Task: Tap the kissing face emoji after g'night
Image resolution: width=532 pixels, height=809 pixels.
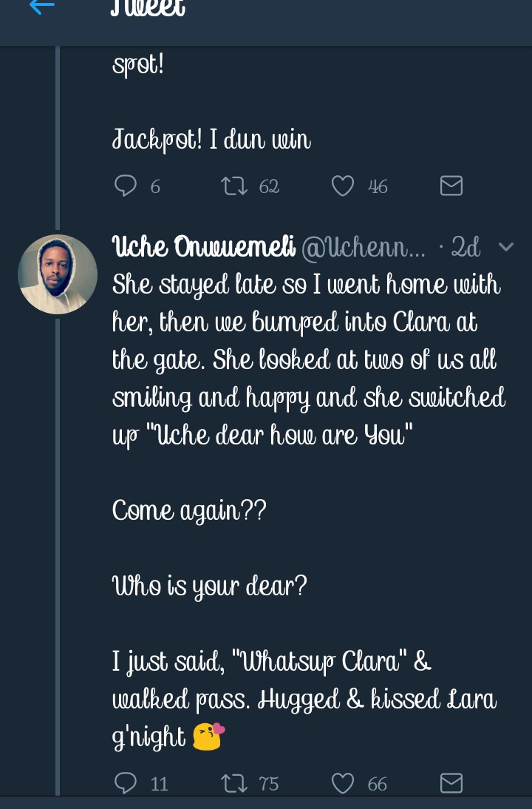Action: tap(208, 737)
